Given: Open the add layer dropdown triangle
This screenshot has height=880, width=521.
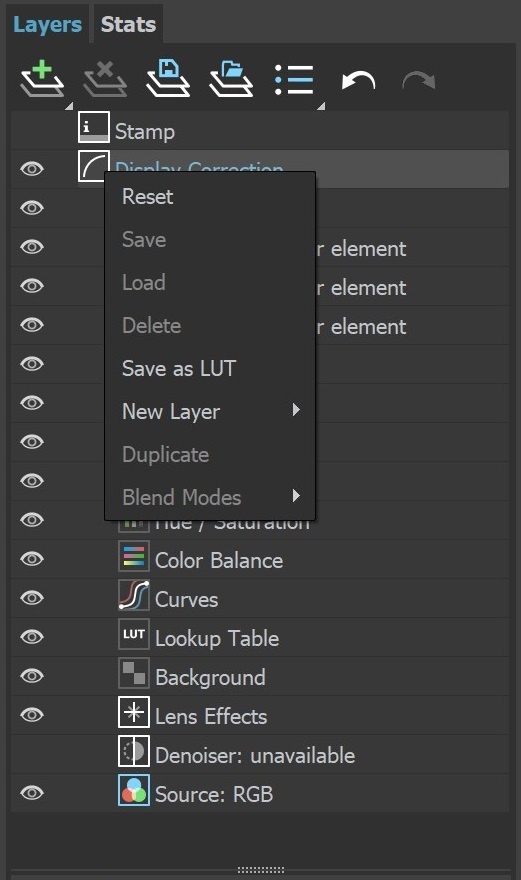Looking at the screenshot, I should [x=69, y=106].
